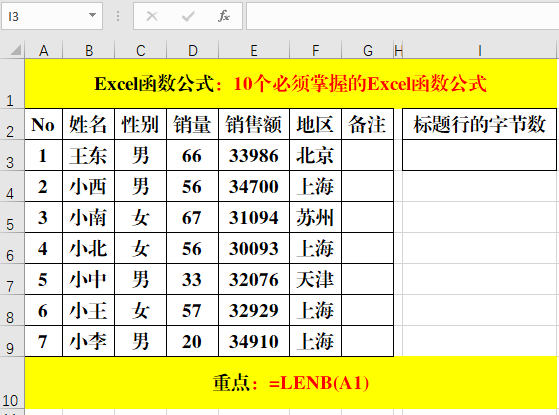Click the sales volume cell 66
Screen dimensions: 559x415
tap(193, 155)
